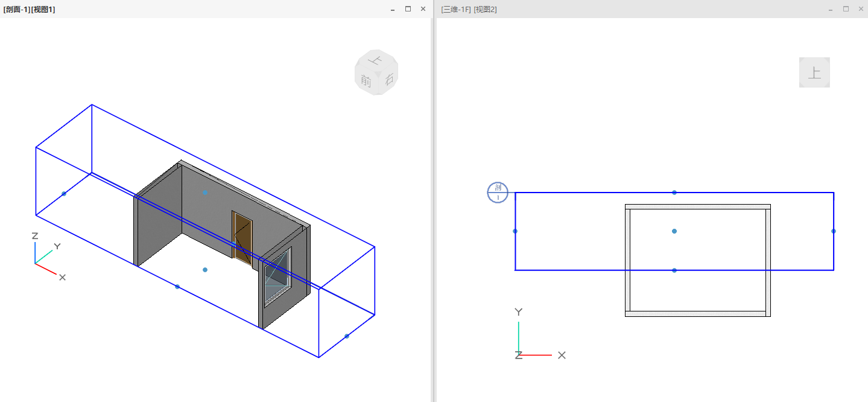Select the center grip of the plan section box
Image resolution: width=868 pixels, height=402 pixels.
click(674, 231)
